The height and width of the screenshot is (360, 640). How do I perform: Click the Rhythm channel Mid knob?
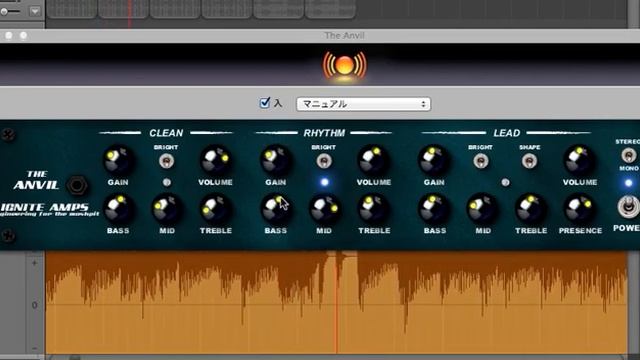tap(324, 209)
